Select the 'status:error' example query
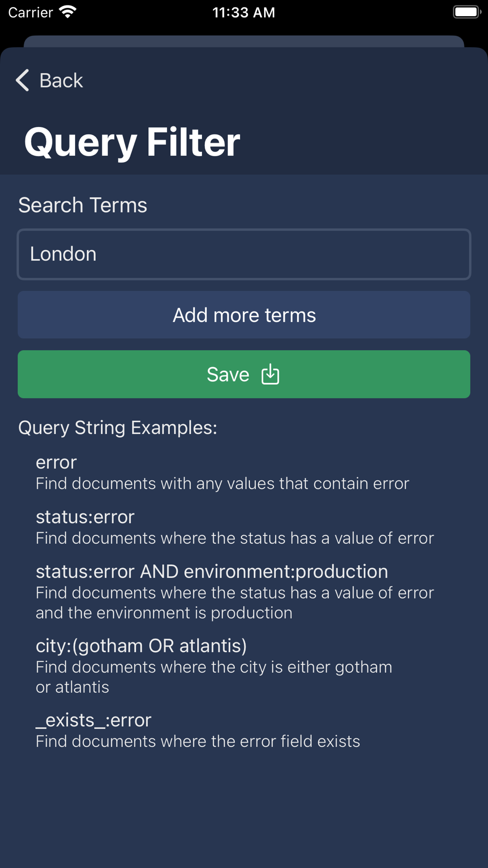The height and width of the screenshot is (868, 488). pyautogui.click(x=85, y=517)
